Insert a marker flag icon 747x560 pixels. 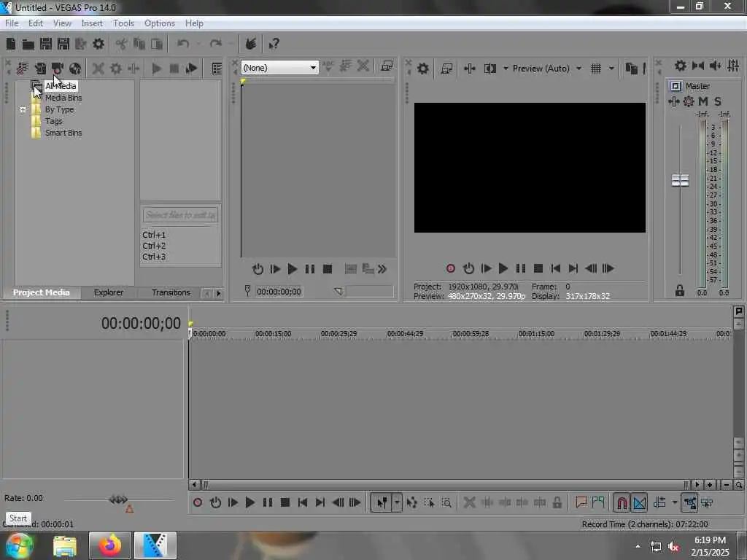(580, 502)
